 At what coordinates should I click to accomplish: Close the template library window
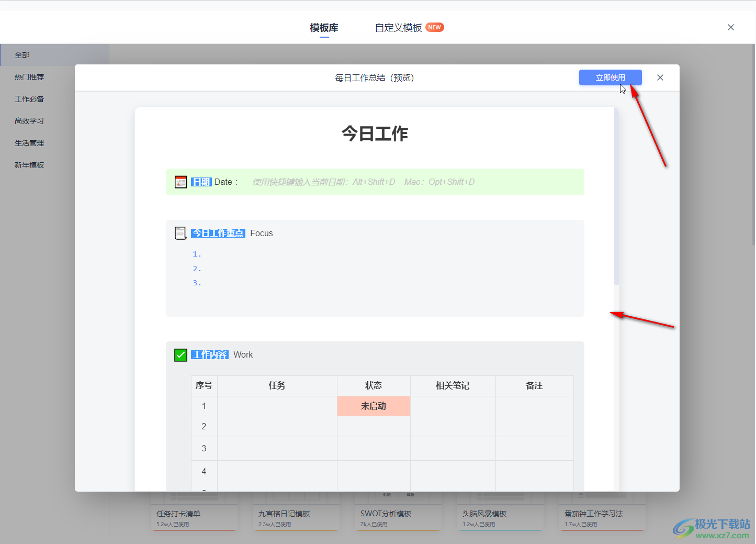tap(731, 27)
